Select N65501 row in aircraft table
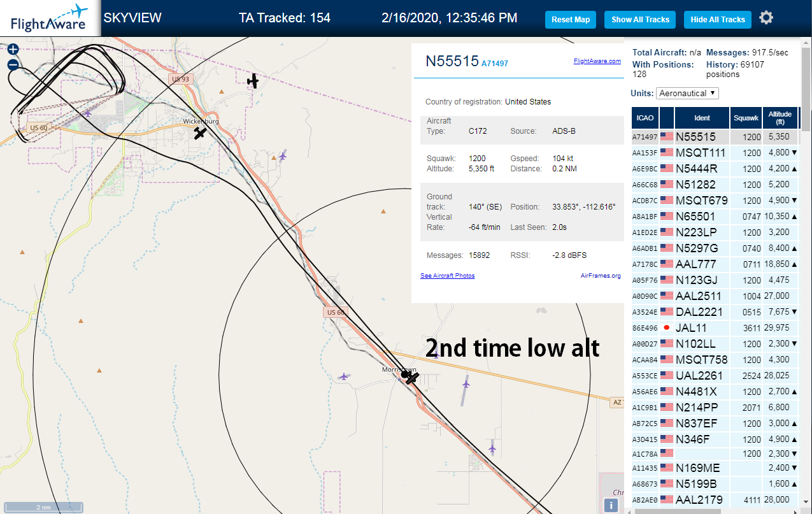Viewport: 812px width, 514px height. [715, 216]
